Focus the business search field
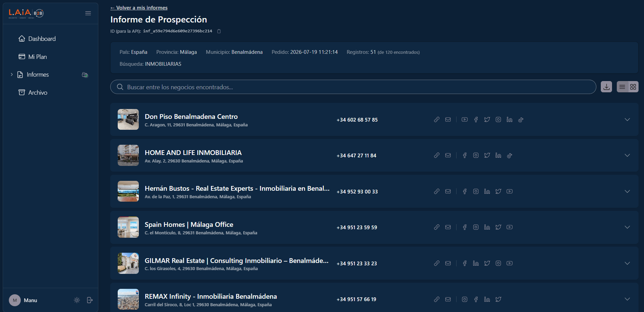 (x=353, y=87)
